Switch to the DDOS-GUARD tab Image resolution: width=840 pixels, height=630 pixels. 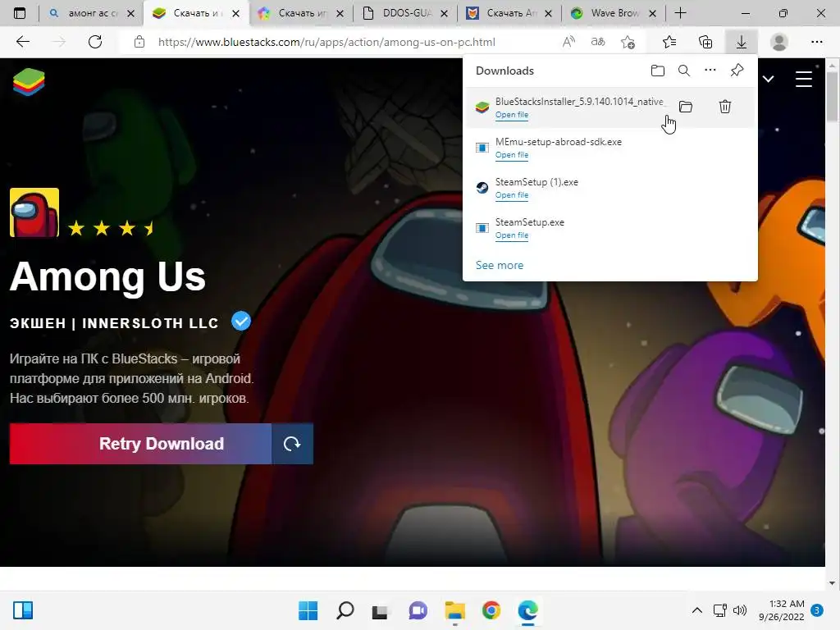click(x=405, y=13)
